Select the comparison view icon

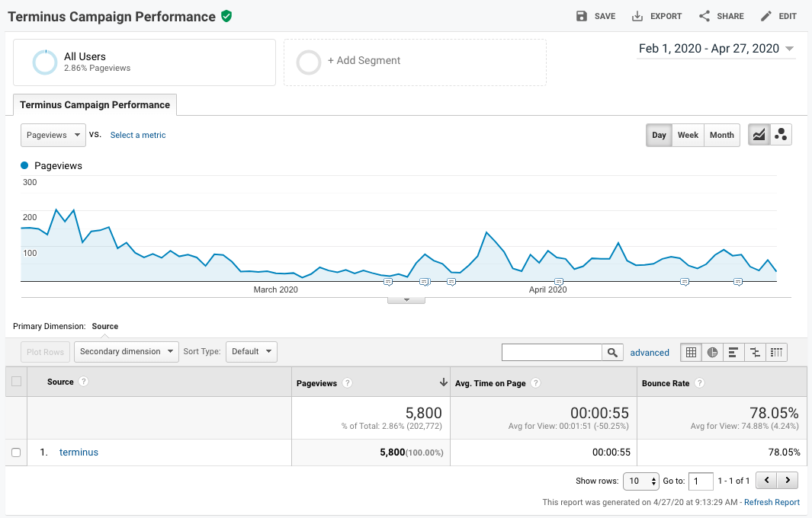tap(755, 353)
